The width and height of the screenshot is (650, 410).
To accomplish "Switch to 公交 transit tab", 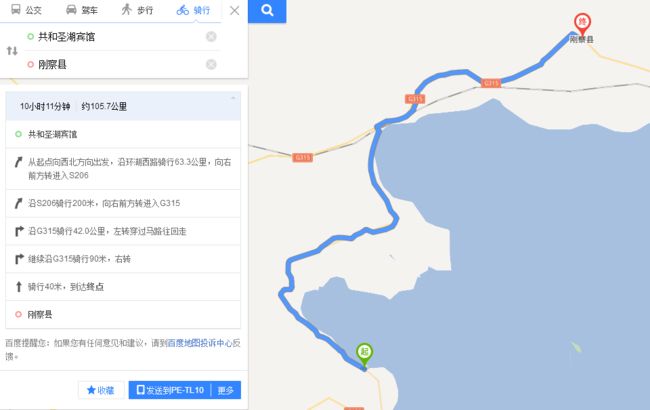I will (x=26, y=10).
